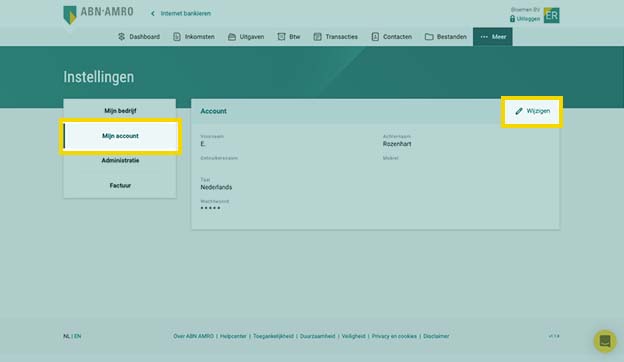Click the Inkomsten document icon

177,37
